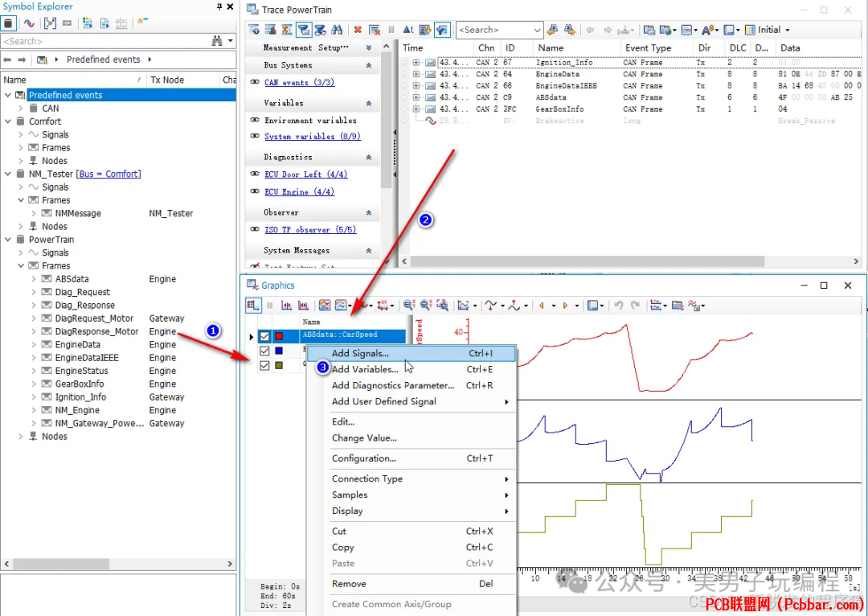868x616 pixels.
Task: Toggle the ECU Engine filter switch
Action: 255,191
